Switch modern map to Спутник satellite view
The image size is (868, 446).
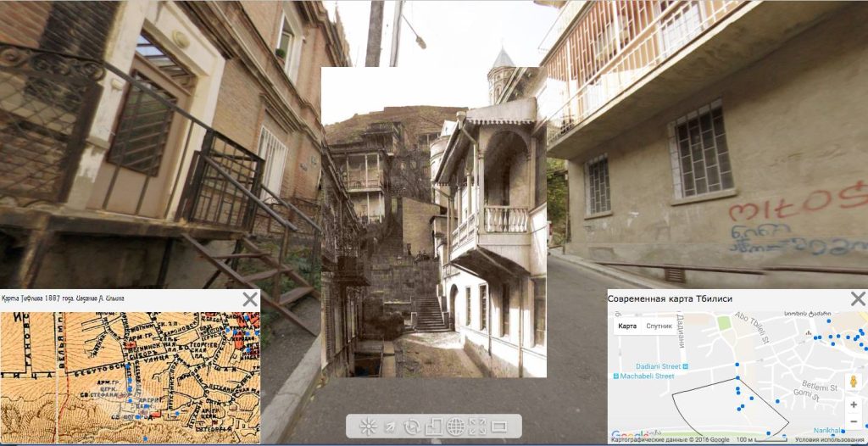tap(659, 326)
